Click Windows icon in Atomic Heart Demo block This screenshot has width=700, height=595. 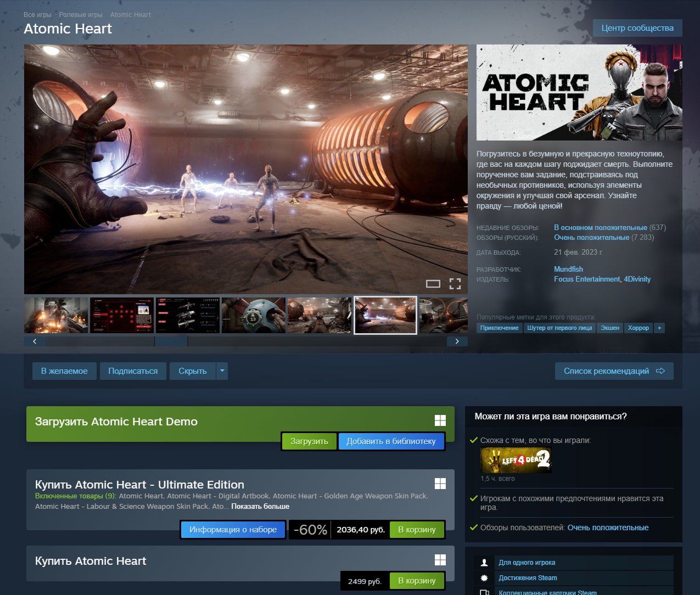coord(440,420)
